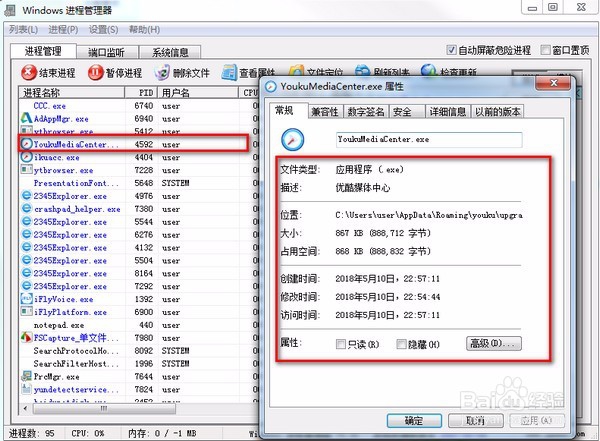Click large Youku icon in 常规 tab
Image resolution: width=600 pixels, height=441 pixels.
point(293,140)
